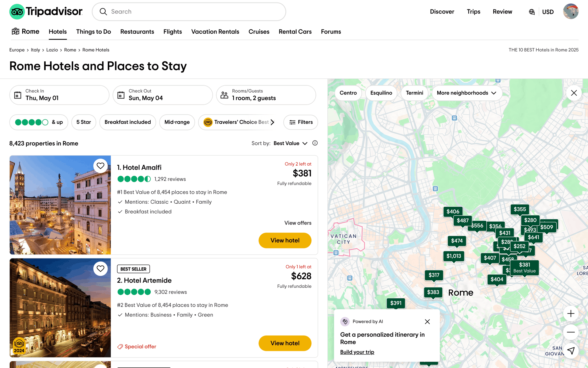Open the Things to Do tab

coord(93,32)
